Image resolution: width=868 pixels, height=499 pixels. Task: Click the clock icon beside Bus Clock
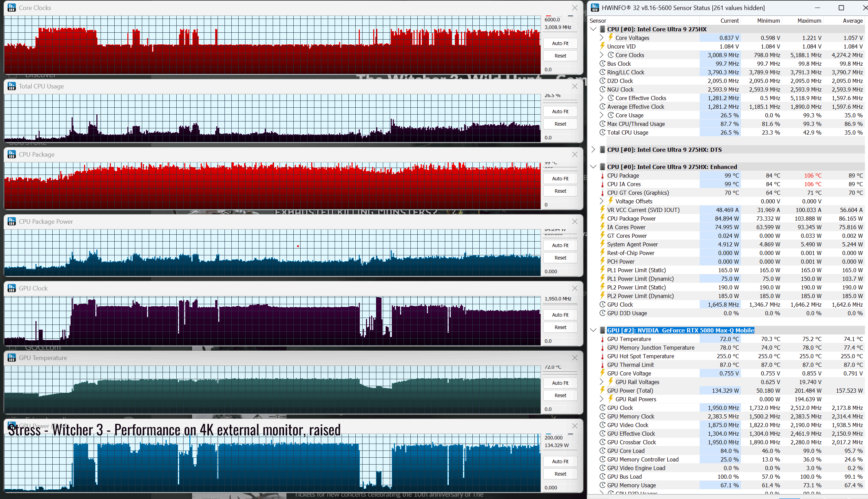[x=603, y=64]
